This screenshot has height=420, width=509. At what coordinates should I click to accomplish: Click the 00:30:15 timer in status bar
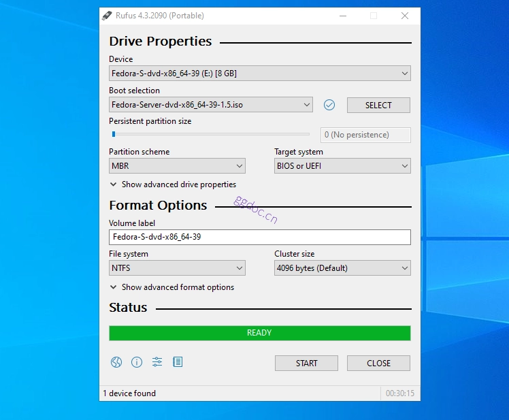400,393
